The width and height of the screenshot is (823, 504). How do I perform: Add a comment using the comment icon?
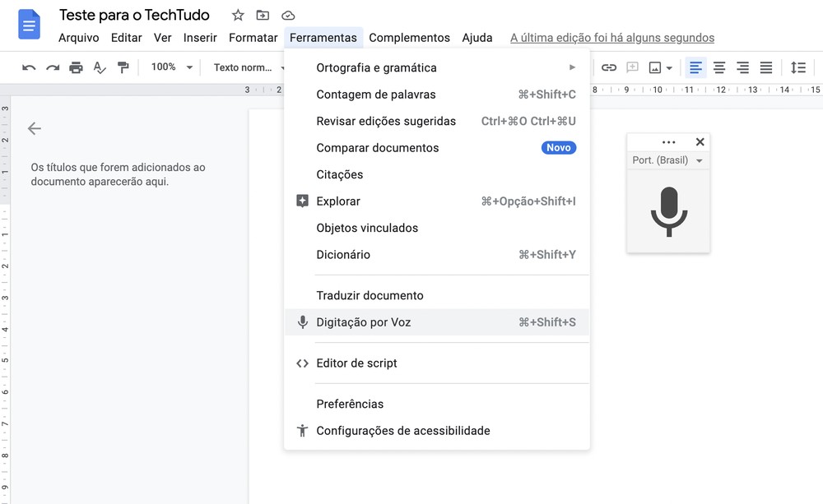click(x=632, y=67)
